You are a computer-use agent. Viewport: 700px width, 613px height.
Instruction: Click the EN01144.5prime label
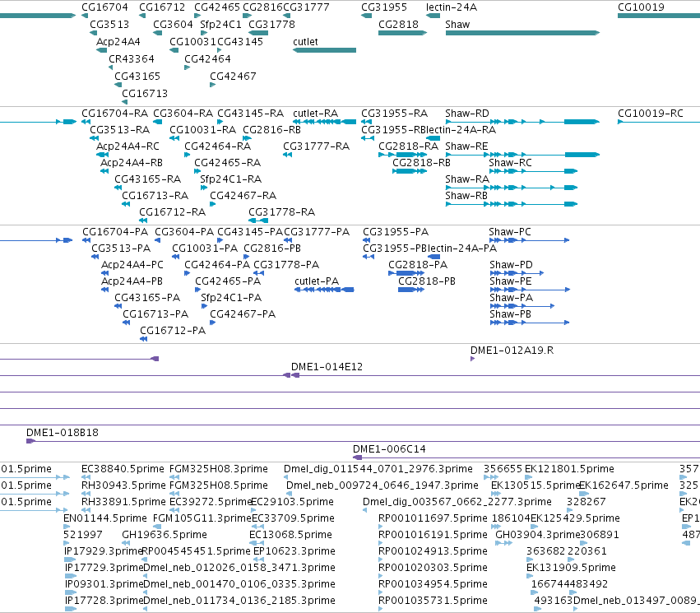pyautogui.click(x=105, y=518)
